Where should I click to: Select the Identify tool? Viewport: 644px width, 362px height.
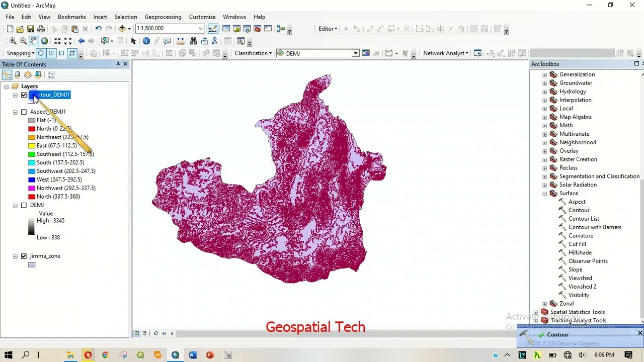pos(146,41)
